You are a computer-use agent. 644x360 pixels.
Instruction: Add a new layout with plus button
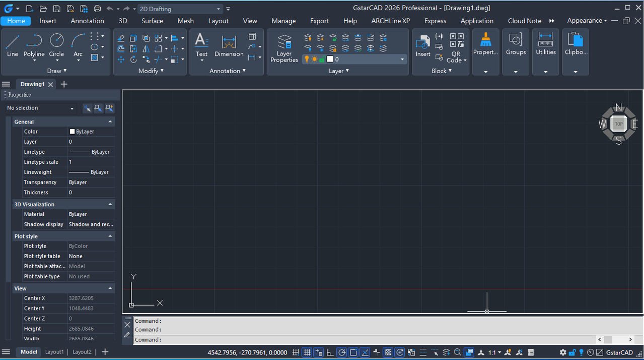[x=105, y=352]
